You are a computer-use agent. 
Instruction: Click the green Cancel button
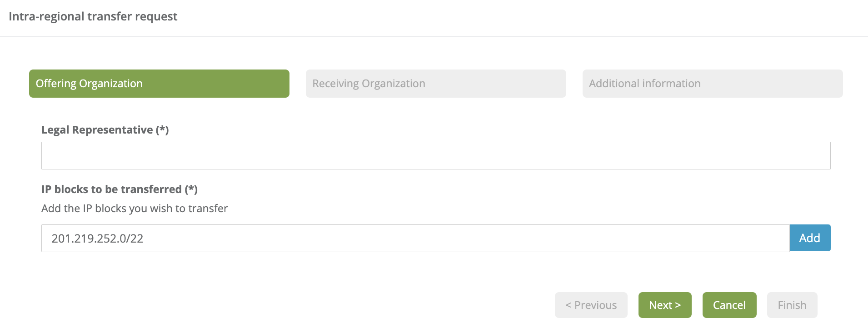pos(729,305)
